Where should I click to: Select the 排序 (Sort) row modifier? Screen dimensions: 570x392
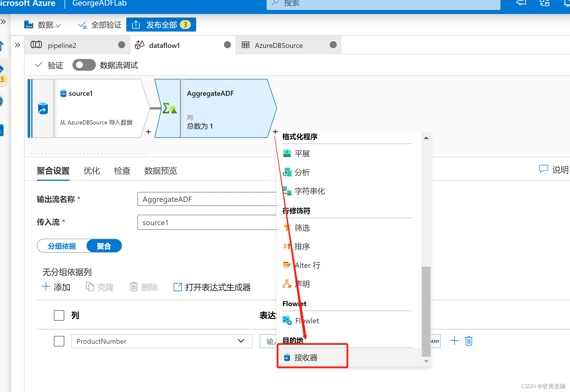click(302, 247)
